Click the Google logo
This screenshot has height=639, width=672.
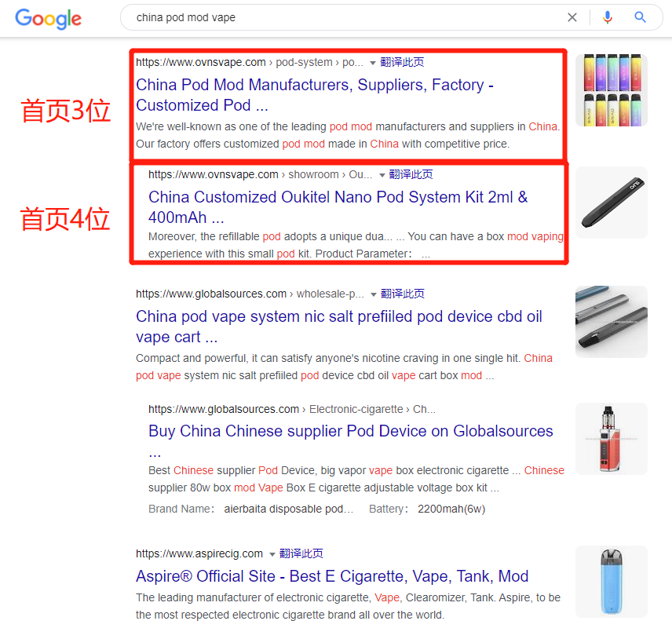tap(48, 18)
